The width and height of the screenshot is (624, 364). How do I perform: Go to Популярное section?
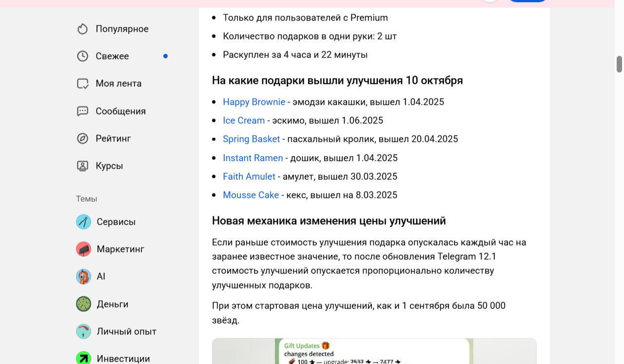122,29
